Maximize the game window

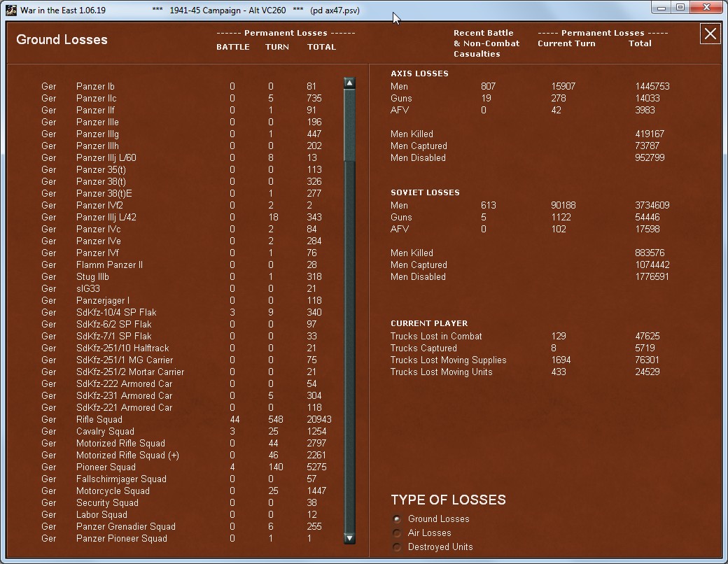[x=680, y=7]
